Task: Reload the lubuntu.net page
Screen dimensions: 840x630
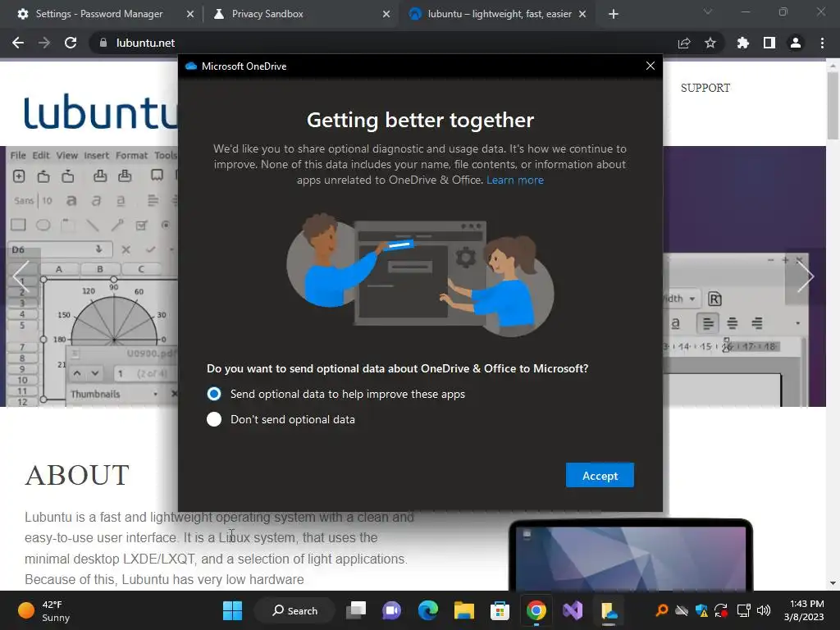Action: [71, 43]
